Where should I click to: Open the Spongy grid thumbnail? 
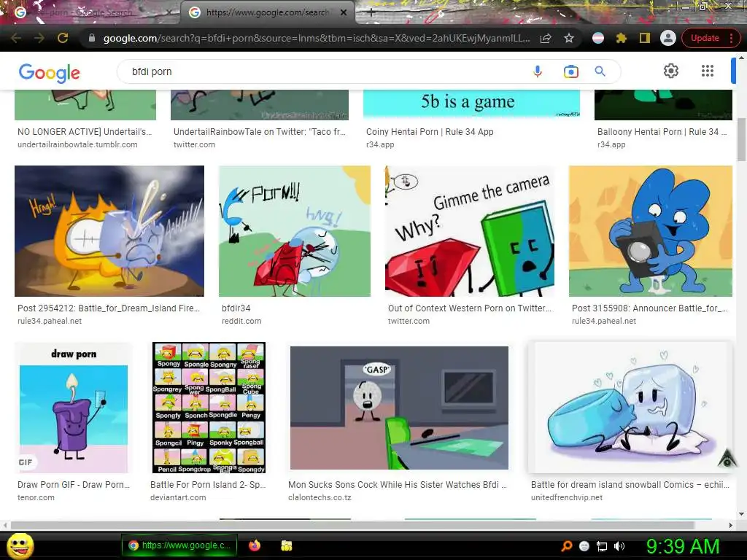click(209, 408)
